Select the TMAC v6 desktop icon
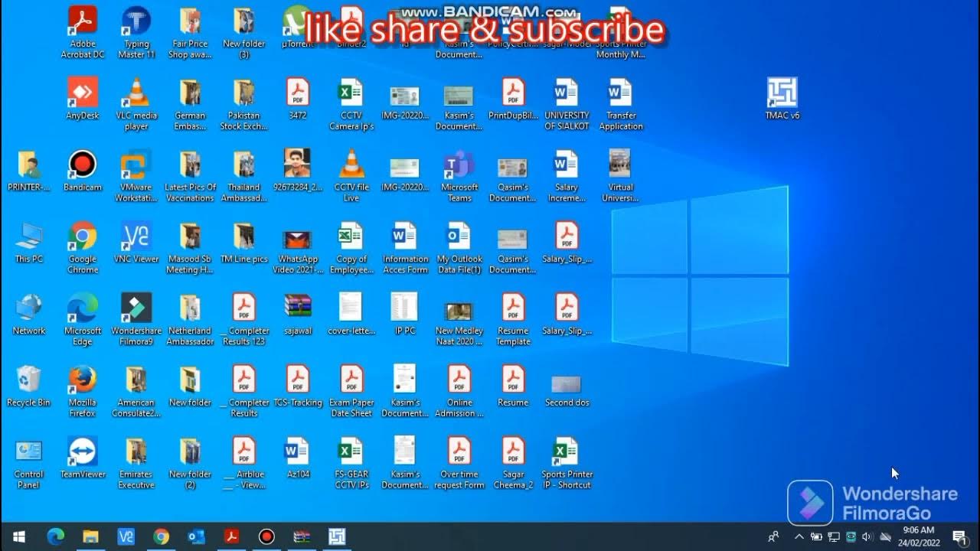The height and width of the screenshot is (551, 980). pyautogui.click(x=782, y=99)
